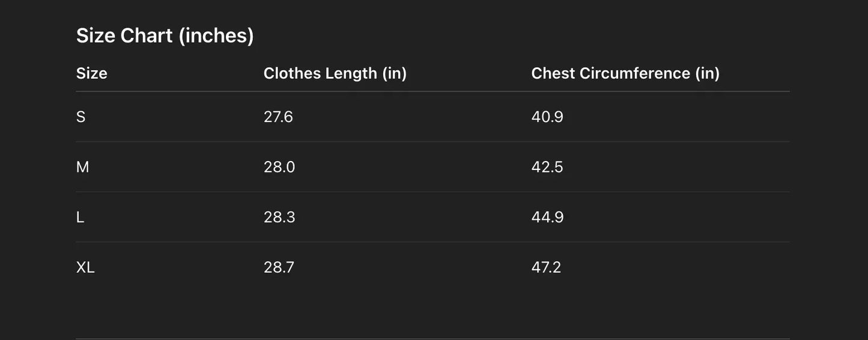Screen dimensions: 868x340
Task: Click the 28.3 clothes length value
Action: pos(279,217)
